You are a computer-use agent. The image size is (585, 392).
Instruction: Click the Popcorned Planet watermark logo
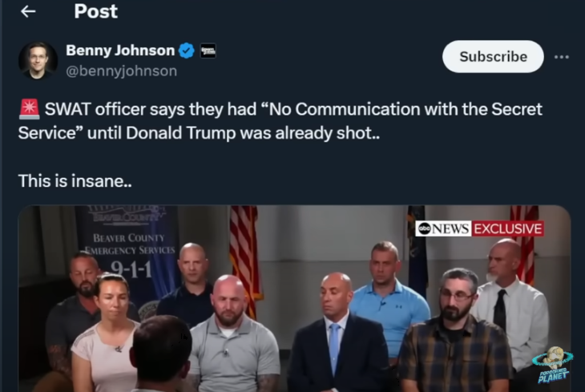(x=552, y=365)
